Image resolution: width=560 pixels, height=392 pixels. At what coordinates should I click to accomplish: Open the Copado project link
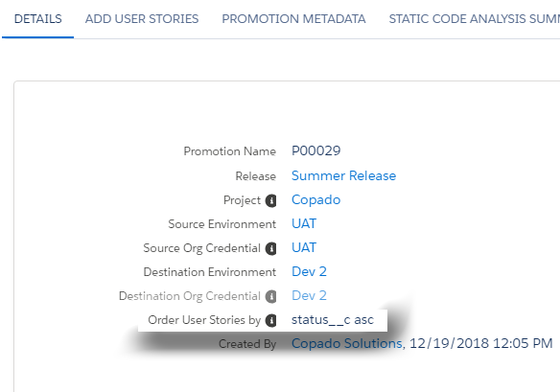(315, 200)
